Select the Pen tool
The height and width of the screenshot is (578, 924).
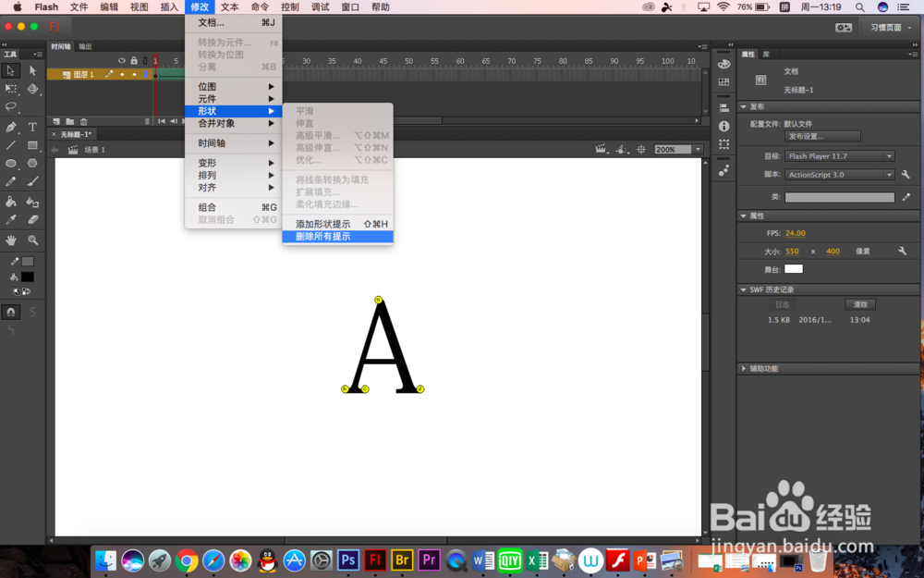10,127
